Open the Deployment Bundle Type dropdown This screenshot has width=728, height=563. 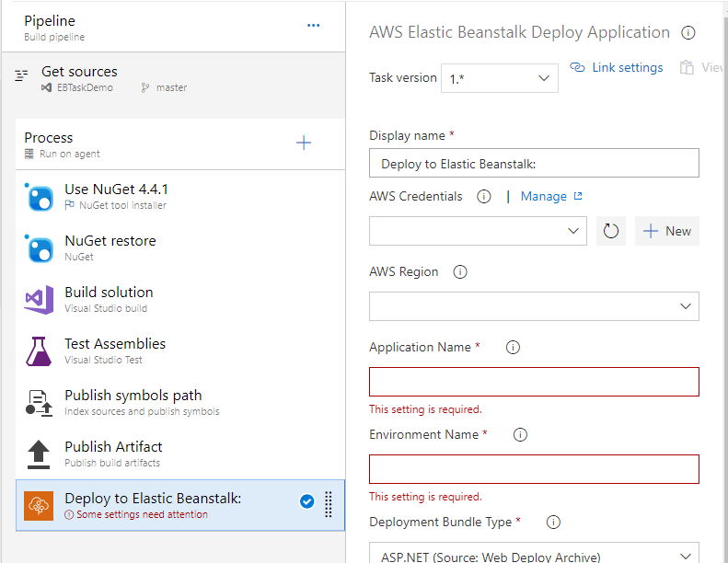534,555
